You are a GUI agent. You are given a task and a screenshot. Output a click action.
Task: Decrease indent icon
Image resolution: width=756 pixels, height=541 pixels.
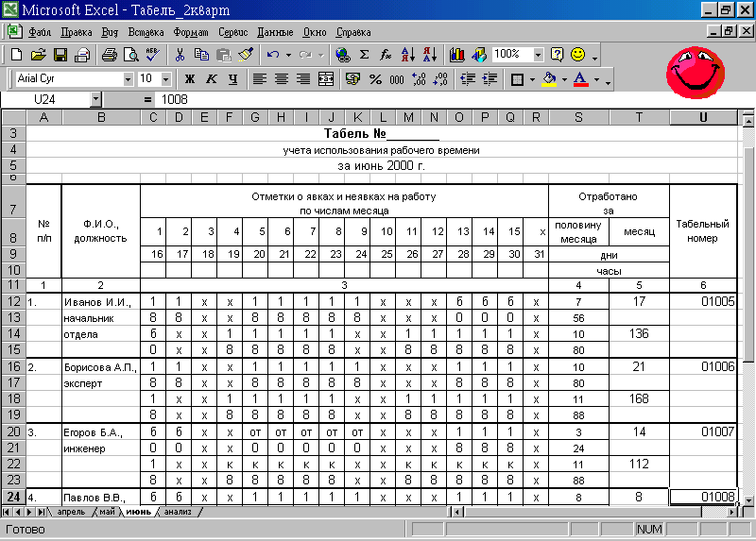click(x=467, y=79)
